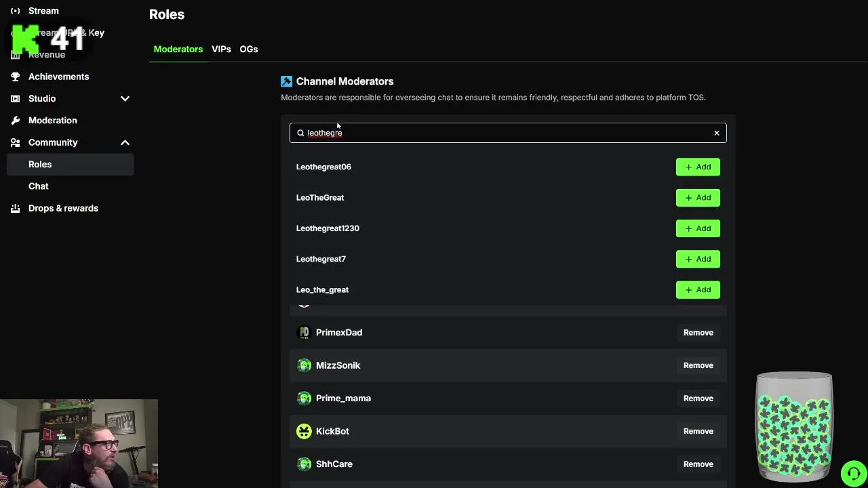The width and height of the screenshot is (868, 488).
Task: Switch to the VIPs tab
Action: (221, 49)
